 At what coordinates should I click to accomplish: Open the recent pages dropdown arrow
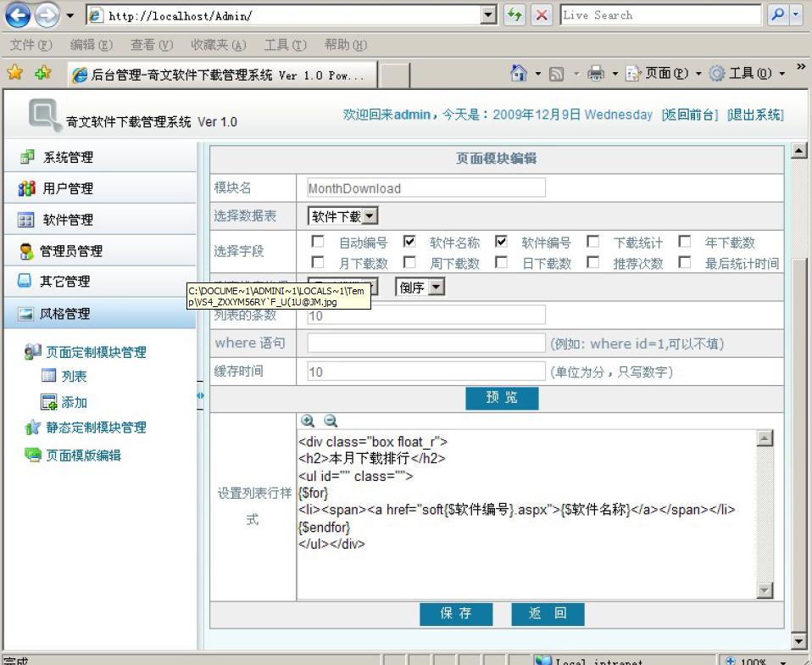(70, 15)
